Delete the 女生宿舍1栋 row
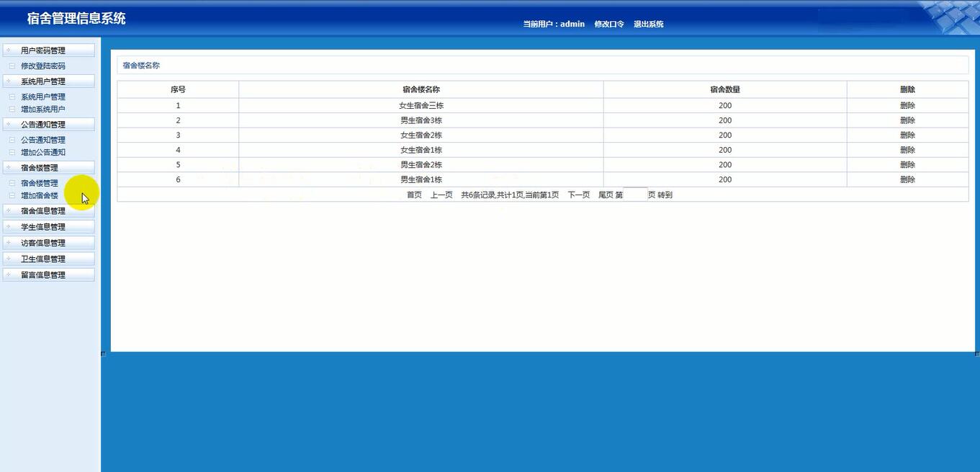980x472 pixels. 907,150
